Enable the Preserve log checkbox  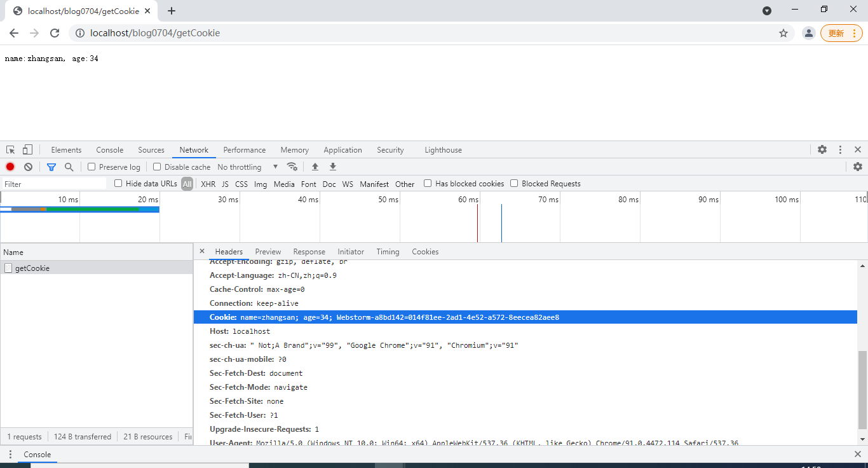point(92,167)
